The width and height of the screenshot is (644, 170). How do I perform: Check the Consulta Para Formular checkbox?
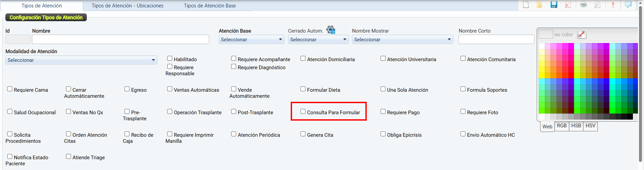[x=303, y=112]
